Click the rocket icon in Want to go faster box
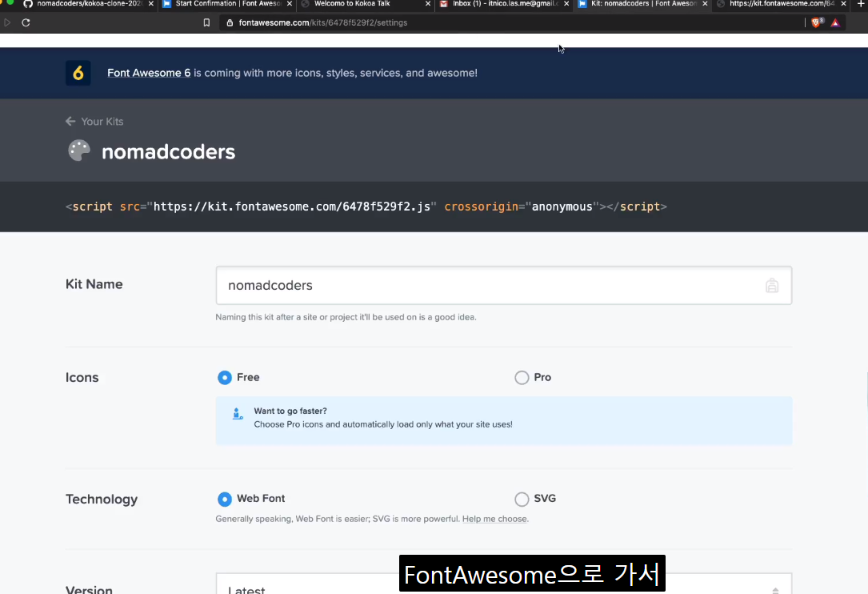Screen dimensions: 868x594 (x=238, y=413)
